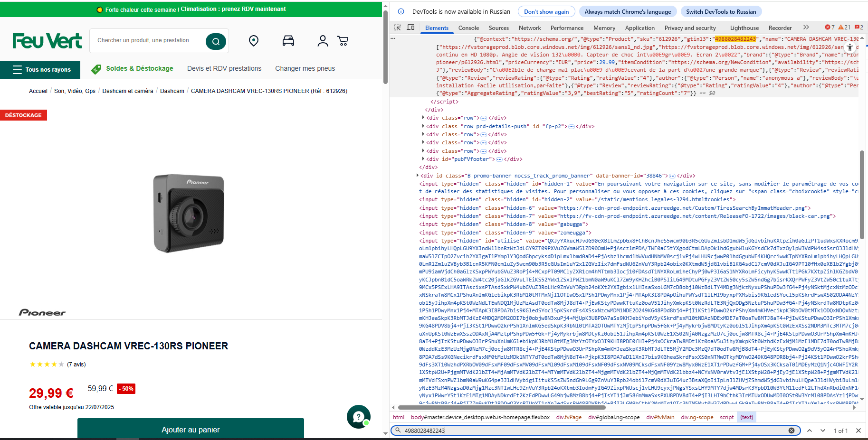Show more DevTools tabs chevron
Viewport: 868px width, 440px height.
point(806,28)
